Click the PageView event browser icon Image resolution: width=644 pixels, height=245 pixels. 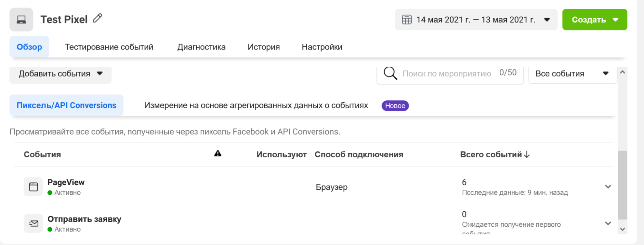pyautogui.click(x=33, y=186)
